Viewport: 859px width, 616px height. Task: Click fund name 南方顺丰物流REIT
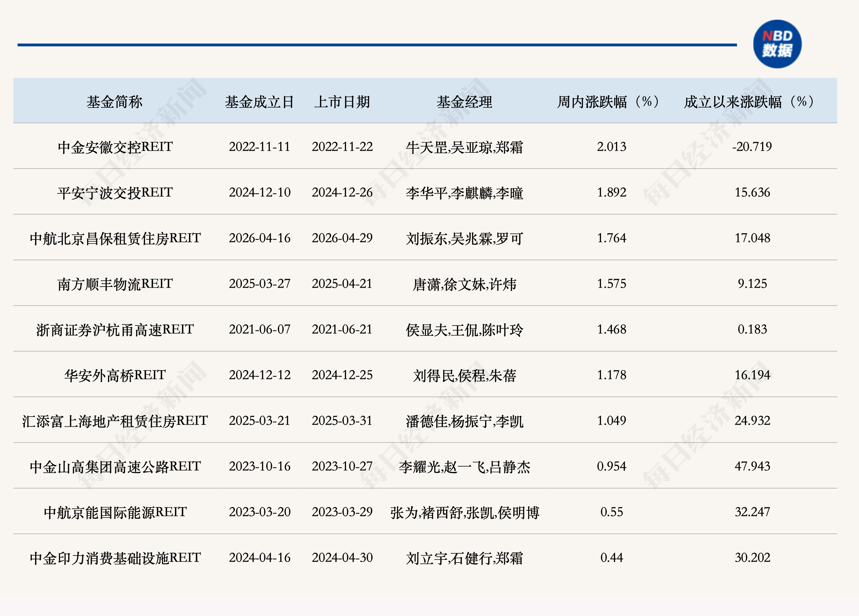115,284
